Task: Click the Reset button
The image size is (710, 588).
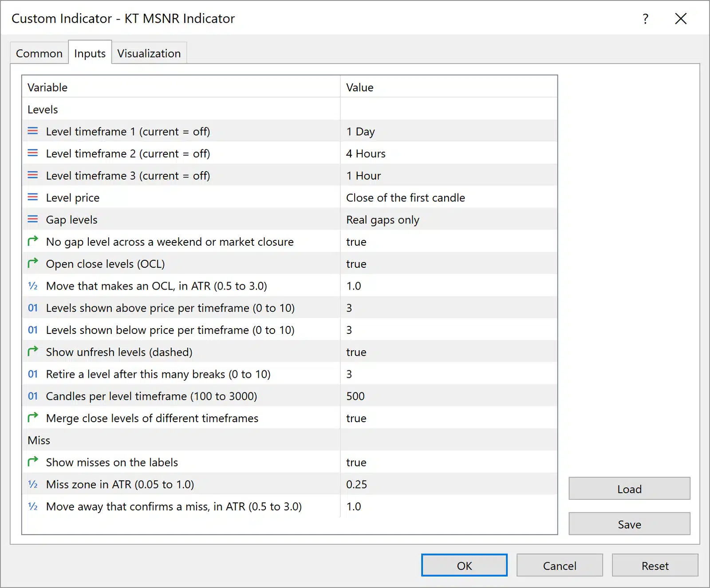Action: pyautogui.click(x=655, y=565)
